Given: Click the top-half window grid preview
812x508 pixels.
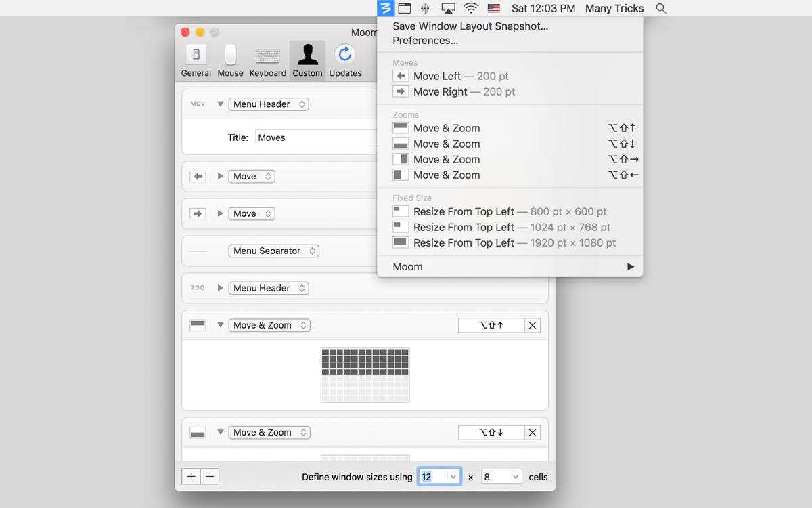Looking at the screenshot, I should (x=365, y=375).
